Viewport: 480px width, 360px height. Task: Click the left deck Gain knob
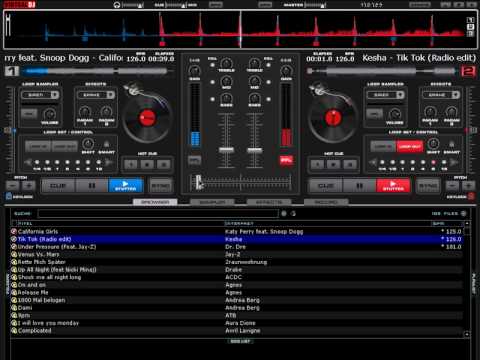[x=194, y=71]
